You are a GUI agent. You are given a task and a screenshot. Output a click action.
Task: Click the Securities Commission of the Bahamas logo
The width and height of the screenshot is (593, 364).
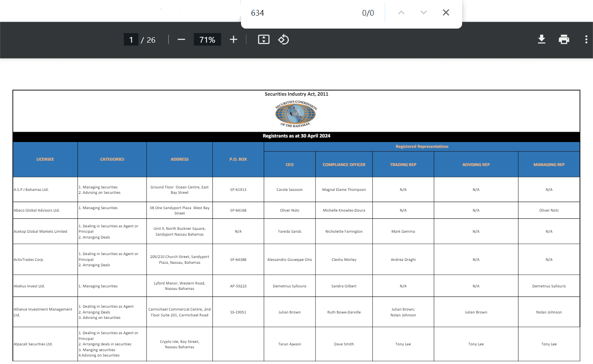point(296,114)
